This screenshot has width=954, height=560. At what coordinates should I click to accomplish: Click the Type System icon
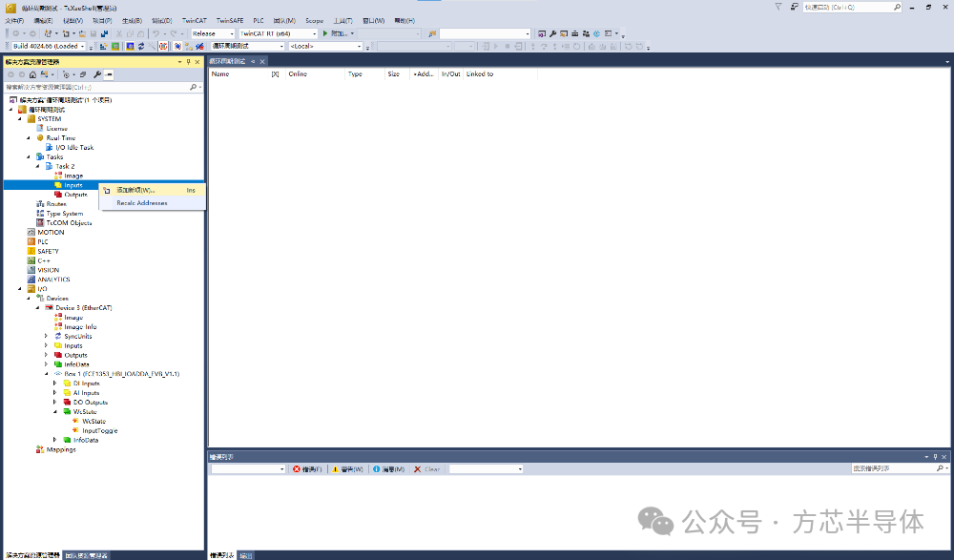coord(40,214)
